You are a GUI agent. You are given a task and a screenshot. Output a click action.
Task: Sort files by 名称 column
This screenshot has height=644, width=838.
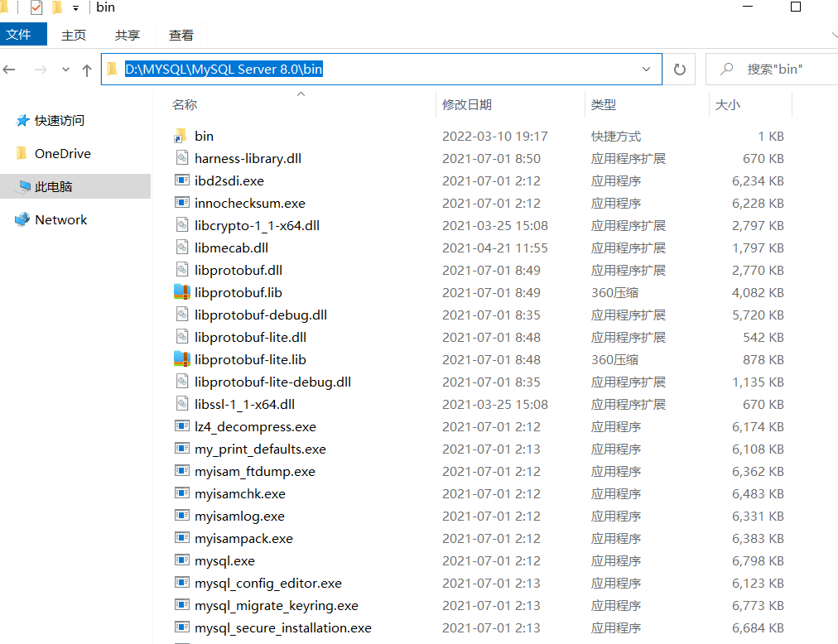tap(185, 105)
